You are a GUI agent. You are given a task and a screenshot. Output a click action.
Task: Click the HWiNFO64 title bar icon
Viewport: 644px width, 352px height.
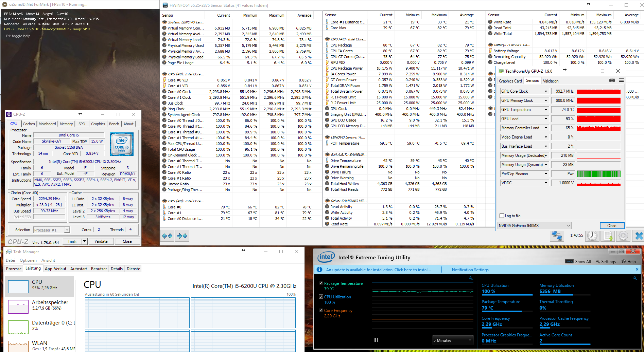[x=165, y=5]
